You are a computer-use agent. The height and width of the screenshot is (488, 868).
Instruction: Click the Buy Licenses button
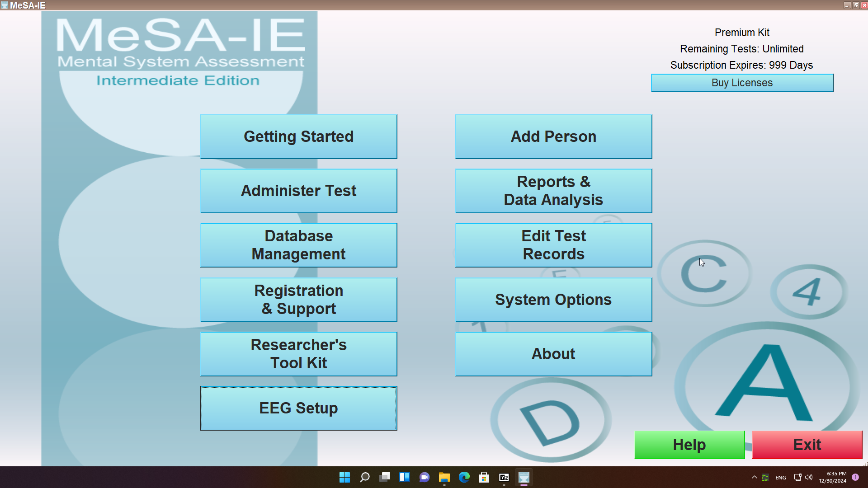coord(742,83)
